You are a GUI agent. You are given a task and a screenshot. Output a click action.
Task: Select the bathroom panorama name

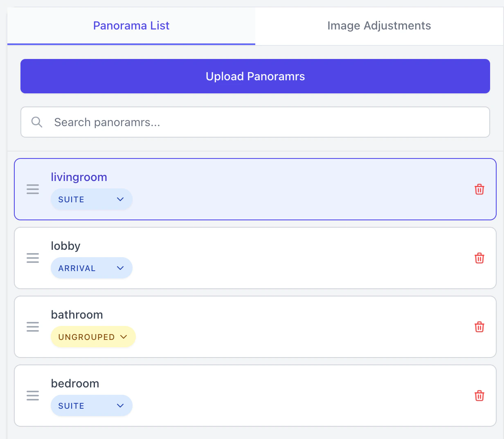point(77,315)
